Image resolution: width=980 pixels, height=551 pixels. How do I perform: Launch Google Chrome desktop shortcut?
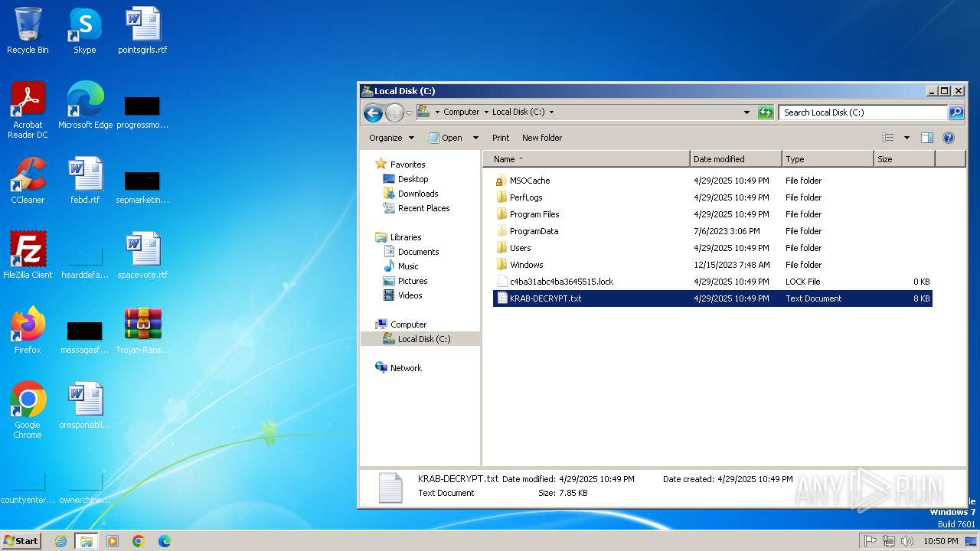click(x=28, y=410)
